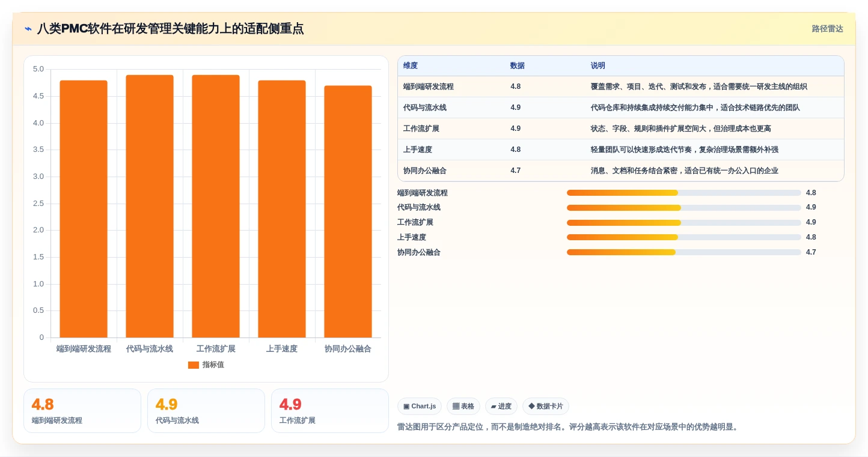Click the 指标值 legend text under the chart
Viewport: 868px width, 457px height.
pyautogui.click(x=213, y=365)
